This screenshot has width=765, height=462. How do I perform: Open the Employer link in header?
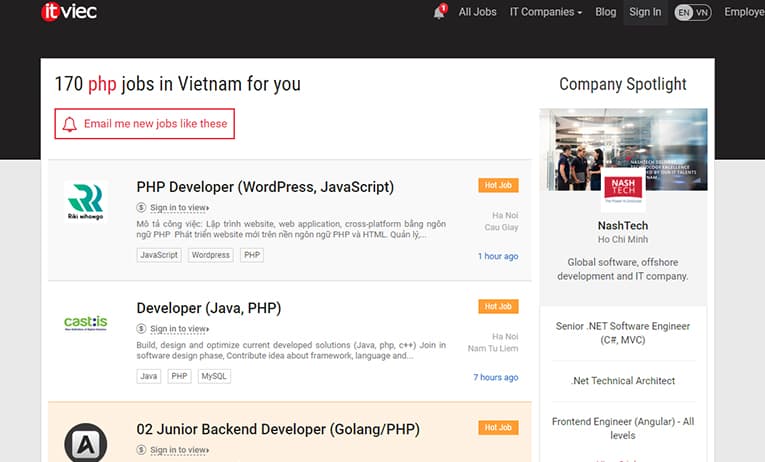(745, 12)
